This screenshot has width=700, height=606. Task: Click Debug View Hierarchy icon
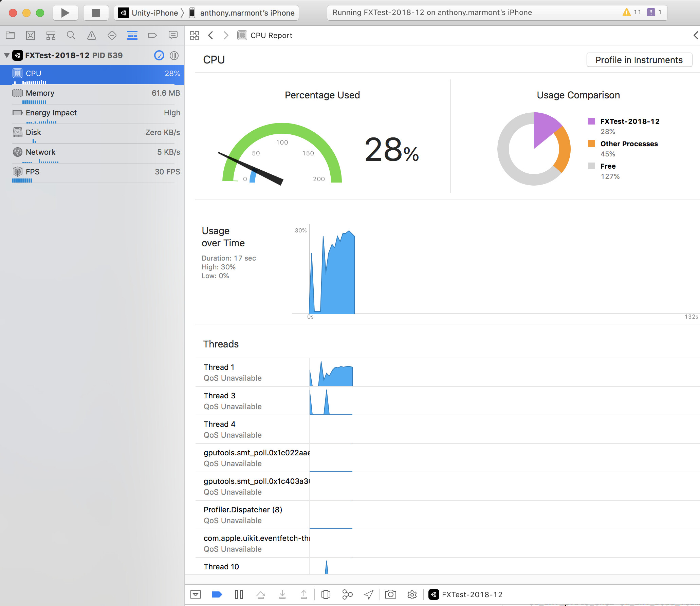(x=326, y=594)
